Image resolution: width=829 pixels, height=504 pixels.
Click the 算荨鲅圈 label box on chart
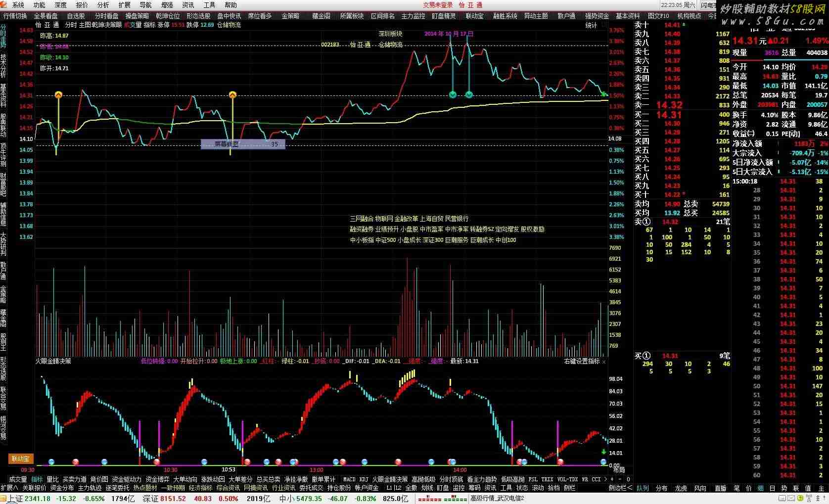point(243,144)
